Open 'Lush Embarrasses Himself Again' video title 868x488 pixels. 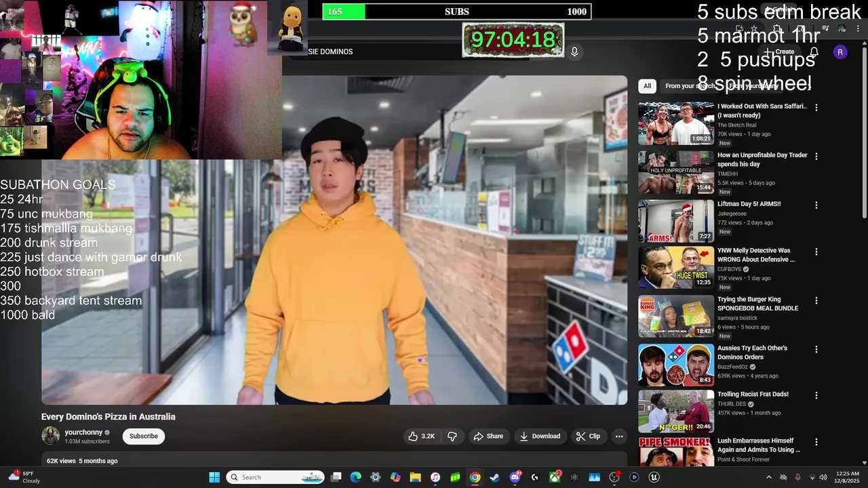coord(759,445)
